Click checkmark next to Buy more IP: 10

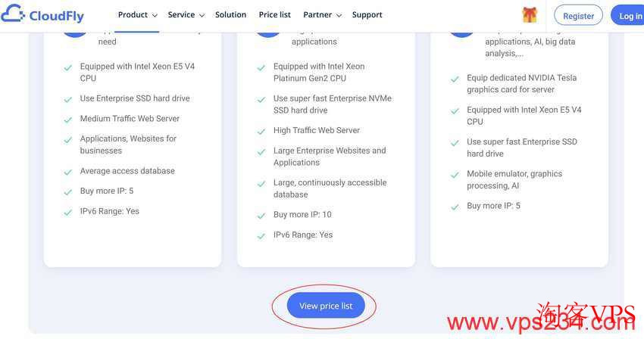(x=261, y=216)
